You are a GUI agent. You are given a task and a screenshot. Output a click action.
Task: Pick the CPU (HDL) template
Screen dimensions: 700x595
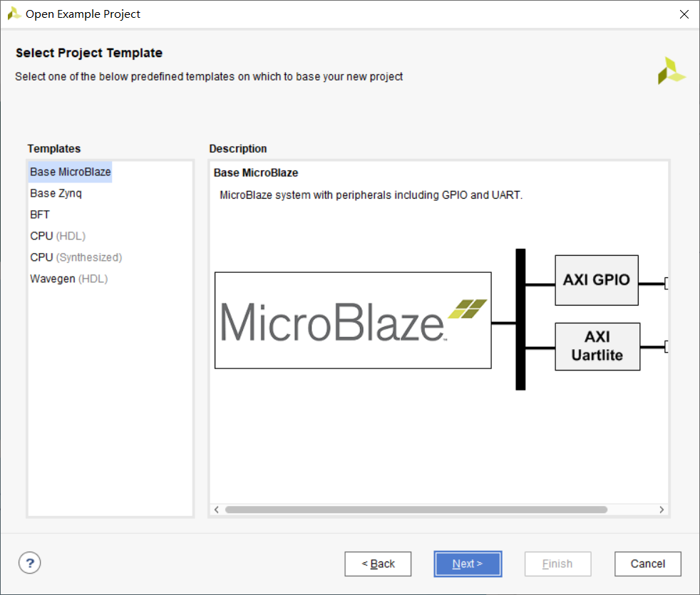[58, 236]
